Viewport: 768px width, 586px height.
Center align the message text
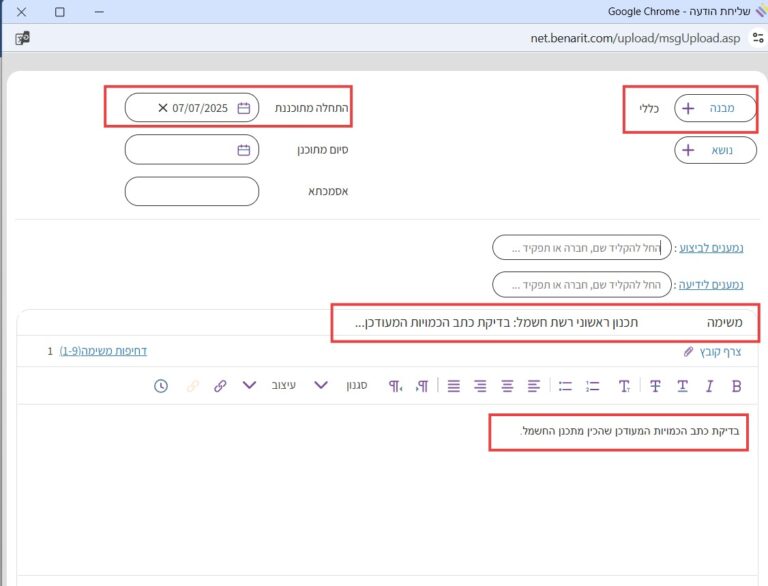click(507, 386)
